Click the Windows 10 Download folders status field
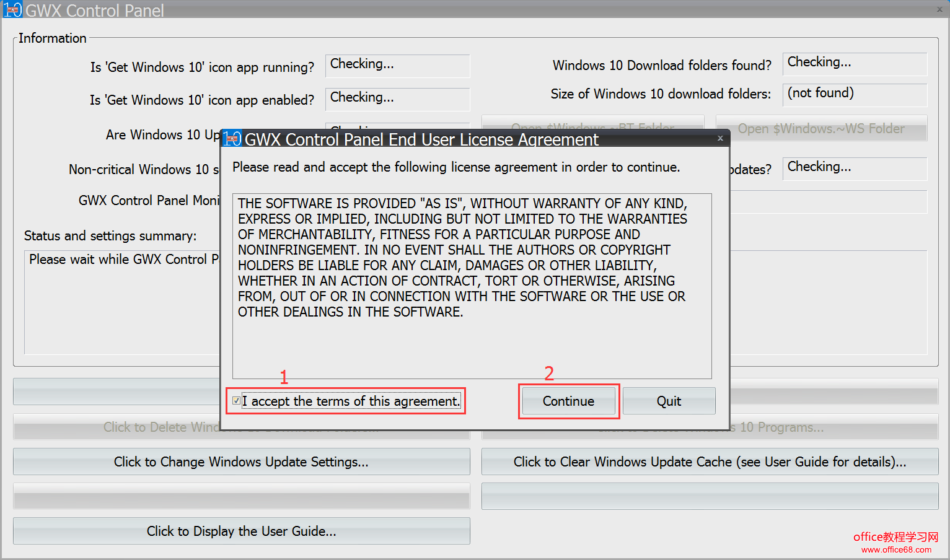This screenshot has height=560, width=950. (x=855, y=64)
